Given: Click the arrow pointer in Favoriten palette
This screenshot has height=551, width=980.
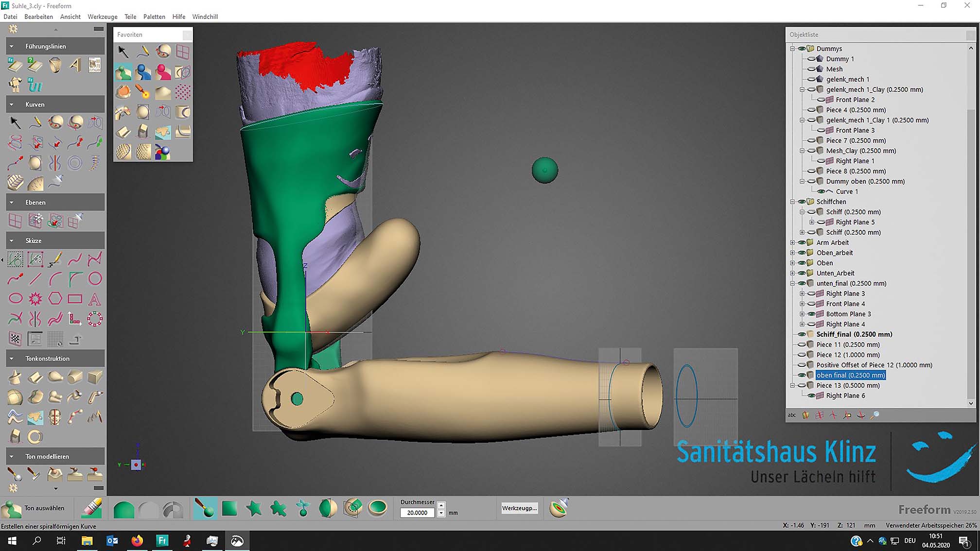Looking at the screenshot, I should 123,51.
